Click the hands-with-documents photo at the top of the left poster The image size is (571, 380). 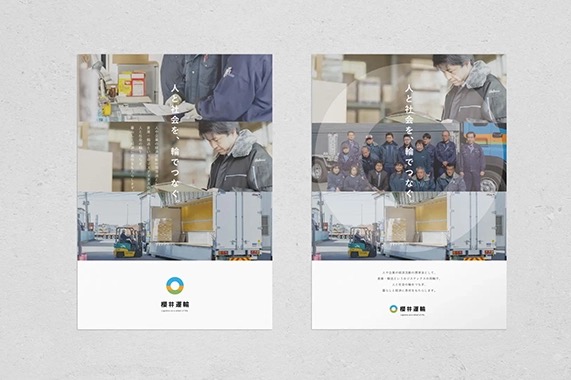point(175,88)
